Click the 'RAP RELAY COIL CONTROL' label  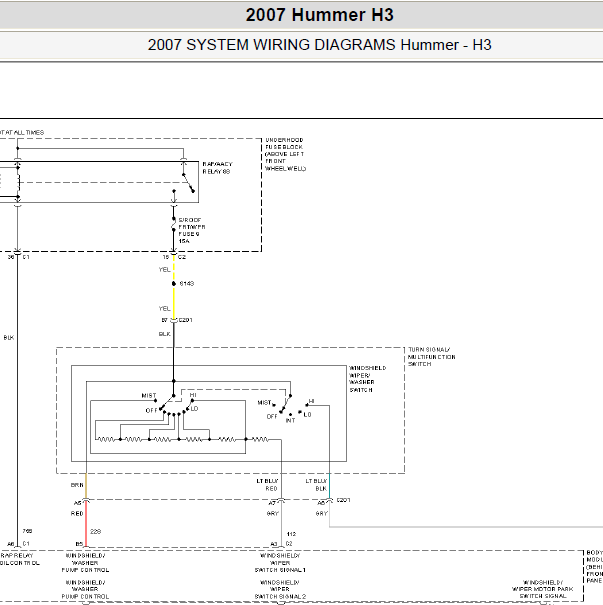coord(19,559)
